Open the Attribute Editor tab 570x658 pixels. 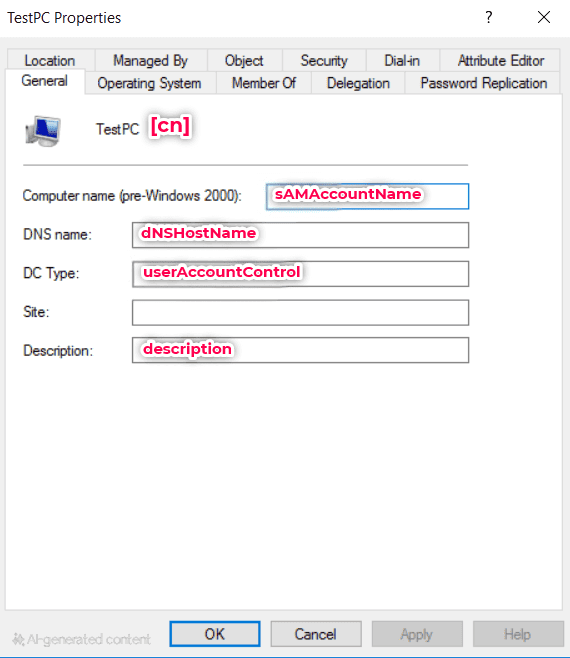pos(500,60)
